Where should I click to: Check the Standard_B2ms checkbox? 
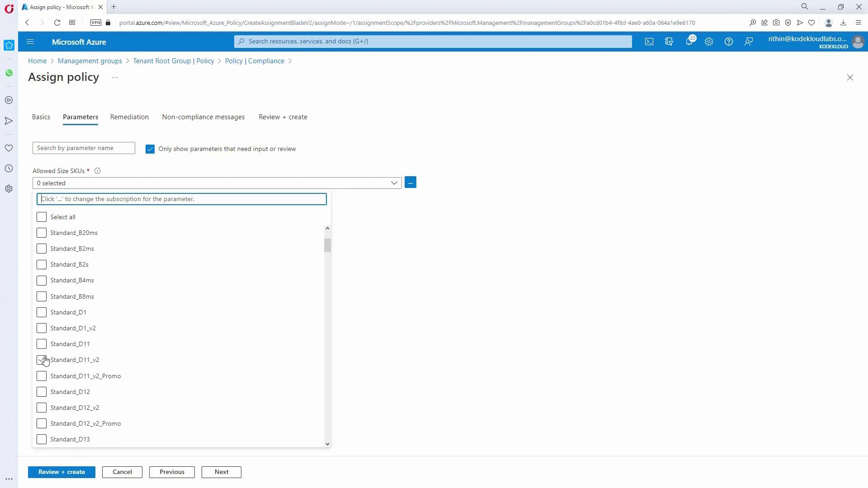point(42,249)
